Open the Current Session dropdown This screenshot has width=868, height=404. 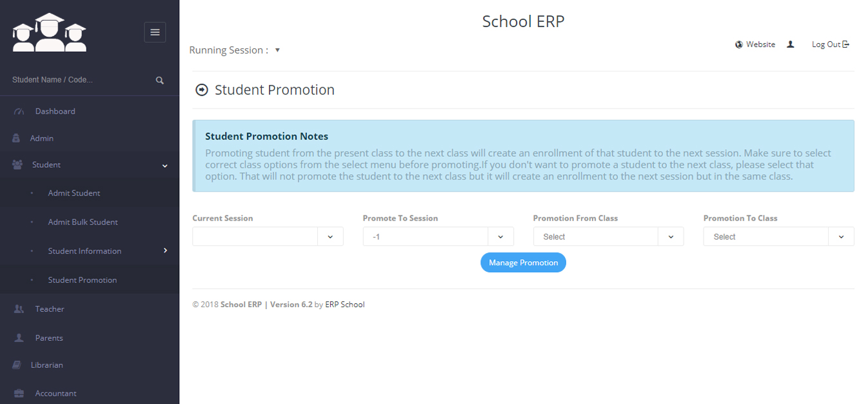pos(268,237)
